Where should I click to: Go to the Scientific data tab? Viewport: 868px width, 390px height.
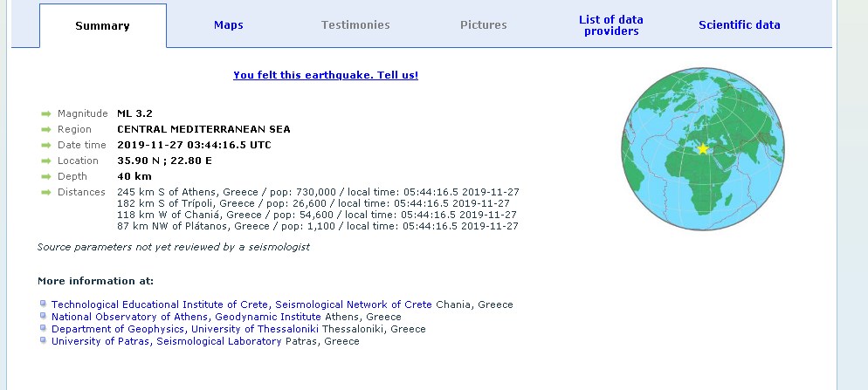739,25
